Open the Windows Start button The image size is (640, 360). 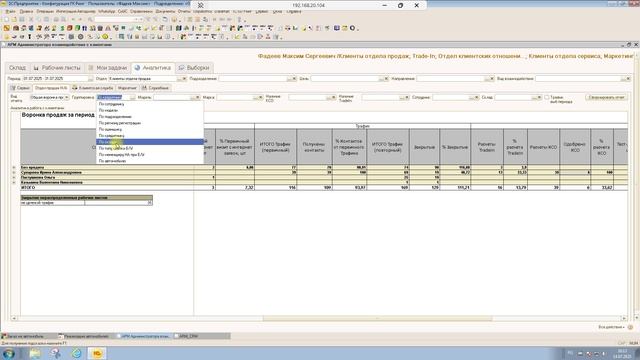(x=9, y=353)
